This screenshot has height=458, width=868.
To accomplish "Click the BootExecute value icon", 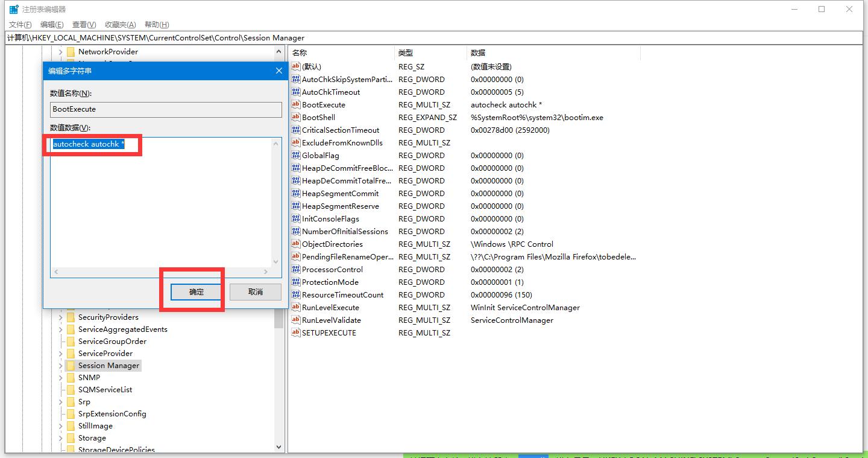I will [x=295, y=105].
